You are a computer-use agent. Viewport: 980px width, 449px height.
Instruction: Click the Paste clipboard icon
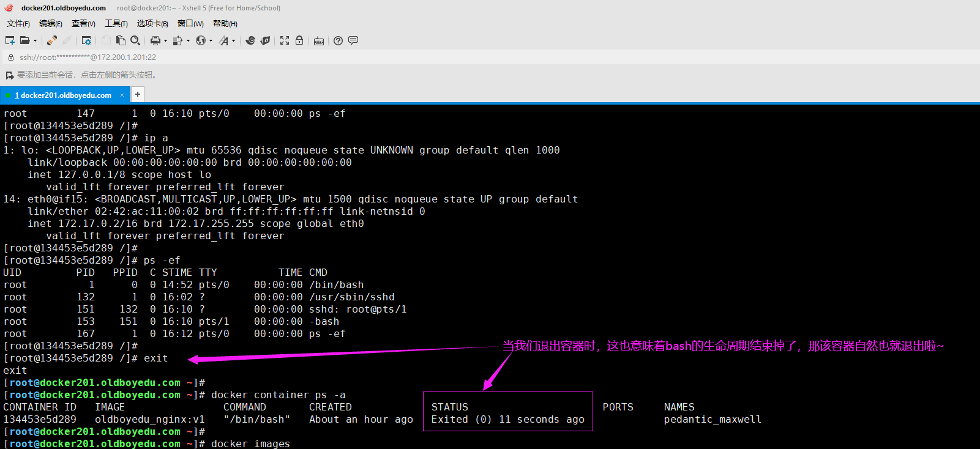pyautogui.click(x=121, y=40)
